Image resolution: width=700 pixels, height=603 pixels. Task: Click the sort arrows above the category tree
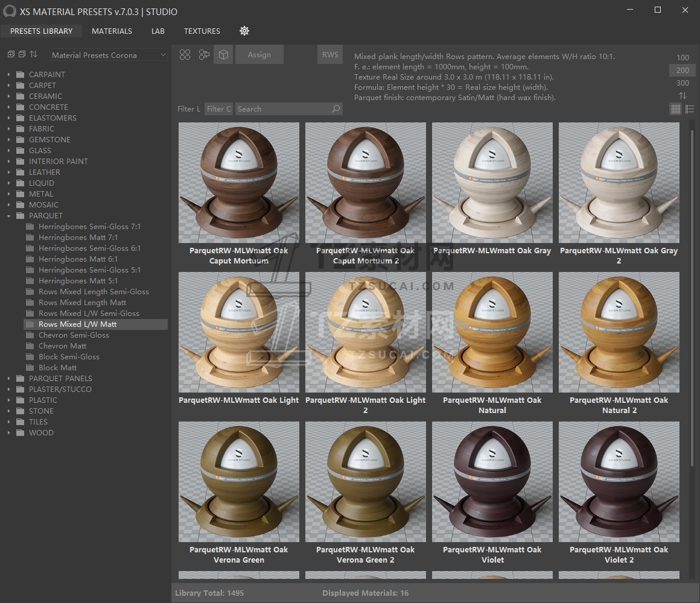[34, 54]
